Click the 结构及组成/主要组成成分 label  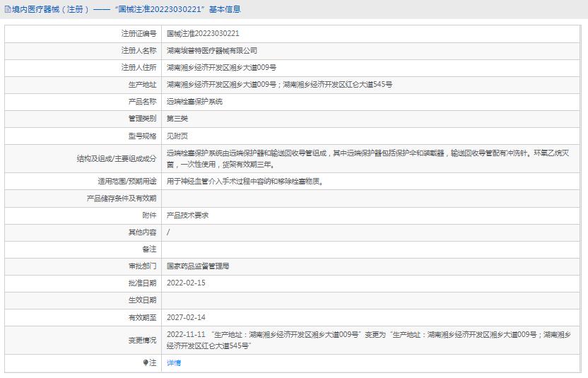coord(117,159)
